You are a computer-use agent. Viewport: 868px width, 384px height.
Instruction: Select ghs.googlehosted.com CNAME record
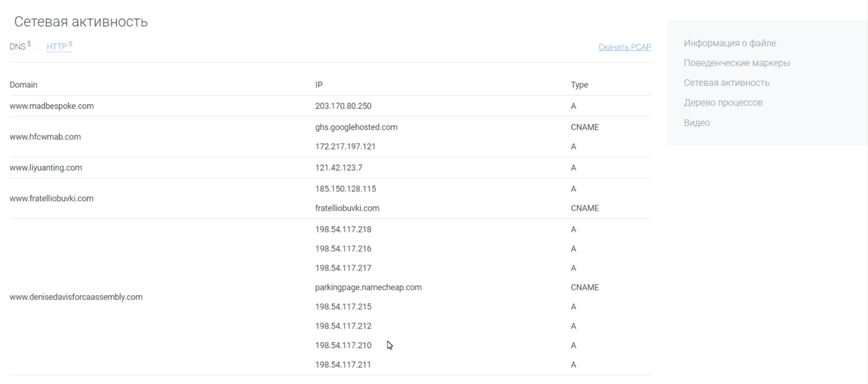351,127
